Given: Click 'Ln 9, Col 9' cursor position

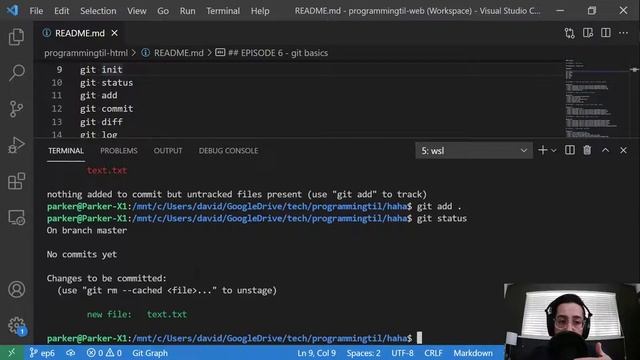Looking at the screenshot, I should 316,353.
